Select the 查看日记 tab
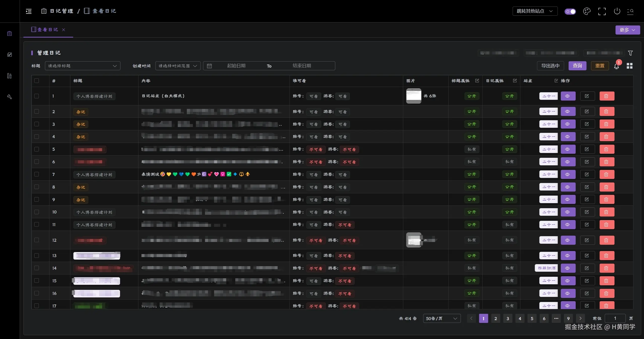 click(x=48, y=30)
